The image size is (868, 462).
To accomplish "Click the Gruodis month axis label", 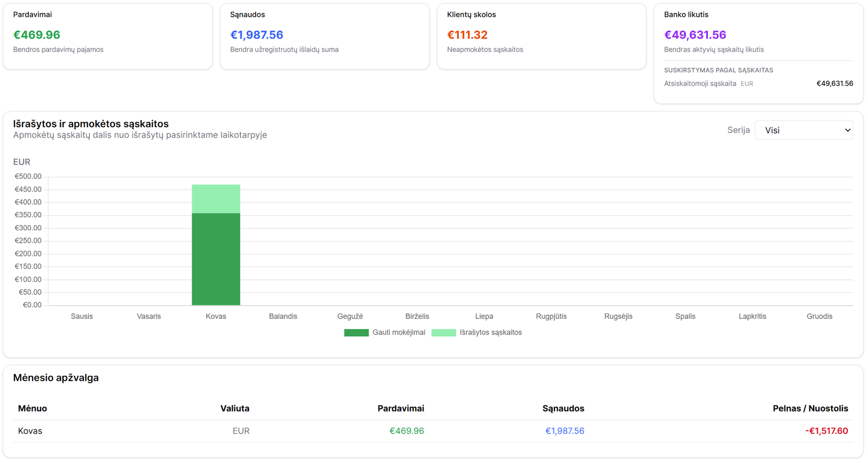I will (x=819, y=316).
